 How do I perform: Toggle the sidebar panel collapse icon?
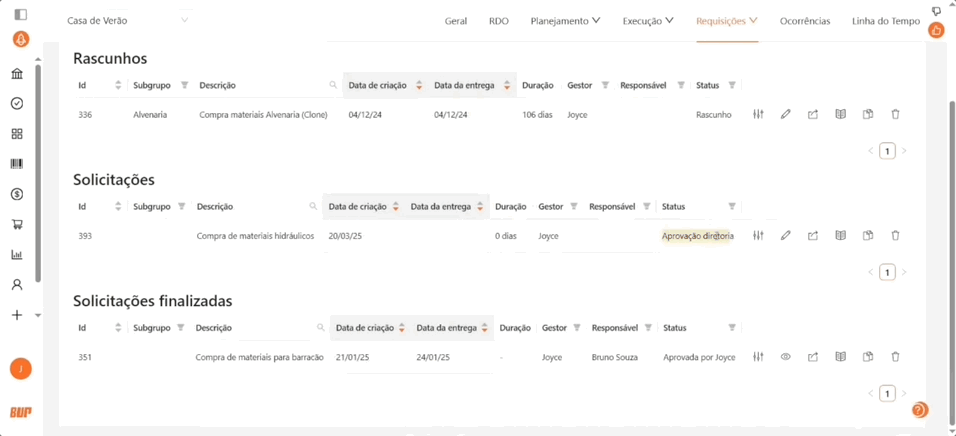21,13
